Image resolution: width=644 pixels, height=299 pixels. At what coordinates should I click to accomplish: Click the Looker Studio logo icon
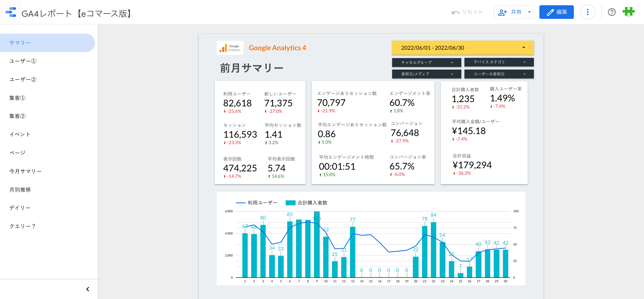click(11, 12)
